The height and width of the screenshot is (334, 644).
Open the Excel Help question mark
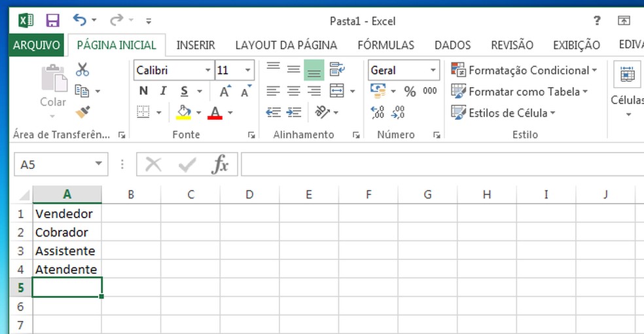[x=597, y=20]
